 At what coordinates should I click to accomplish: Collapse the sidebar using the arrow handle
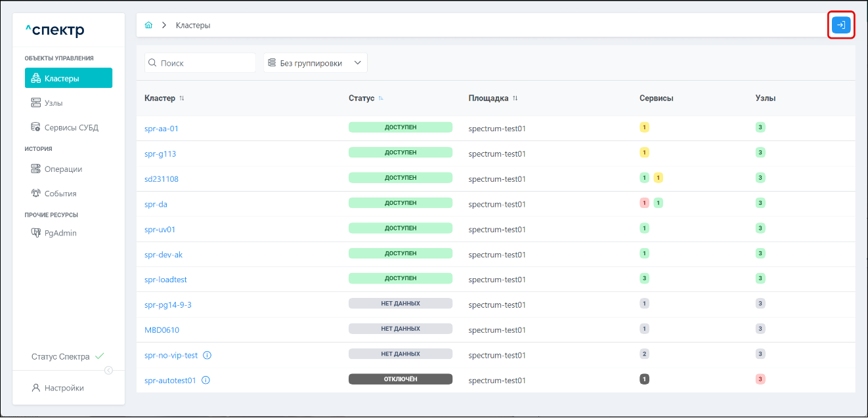[x=108, y=370]
